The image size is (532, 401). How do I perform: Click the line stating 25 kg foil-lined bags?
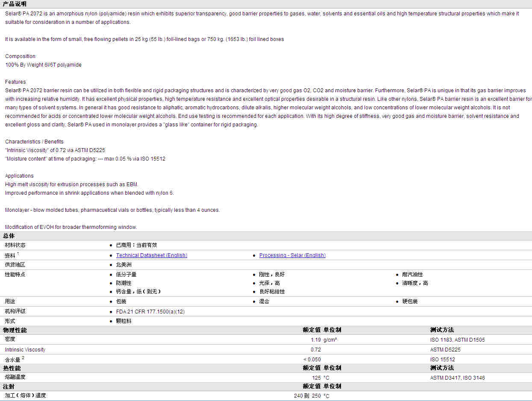[x=144, y=39]
